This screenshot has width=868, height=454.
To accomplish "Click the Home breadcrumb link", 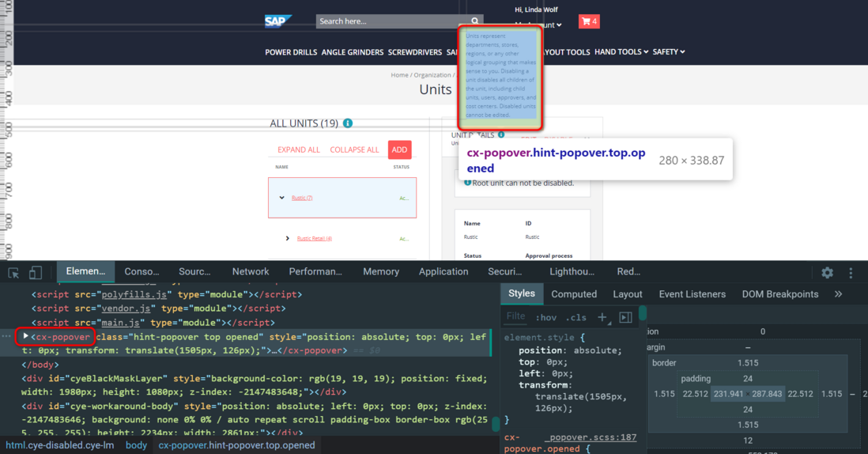I will pyautogui.click(x=399, y=74).
